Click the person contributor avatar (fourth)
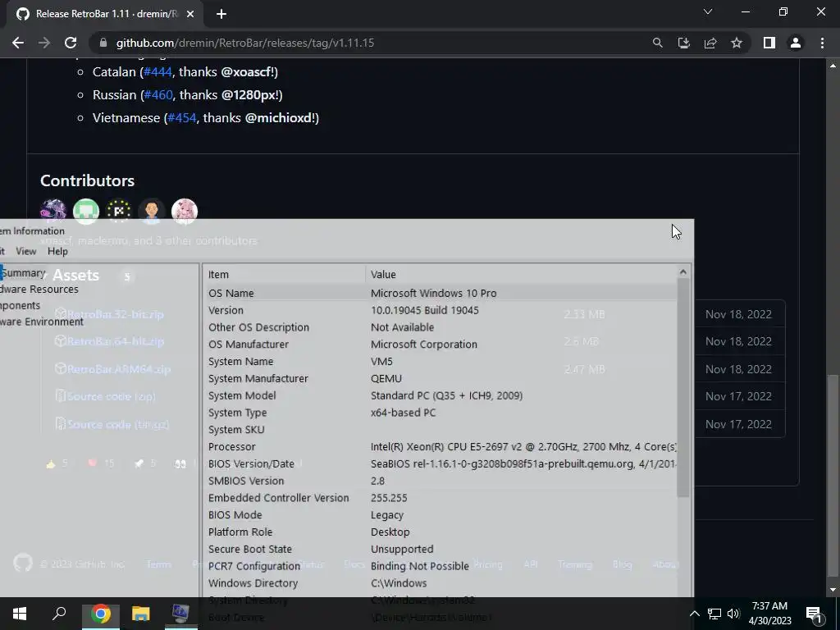The height and width of the screenshot is (630, 840). tap(152, 210)
